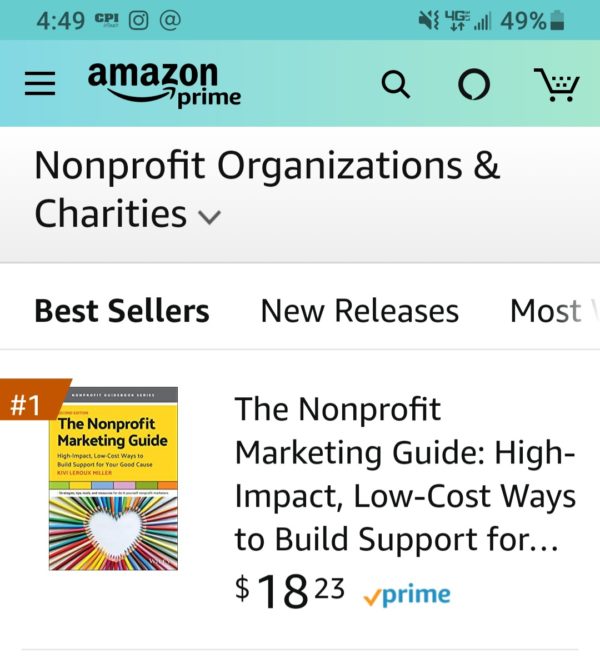The image size is (600, 668).
Task: Activate the Alexa voice ring icon
Action: click(x=473, y=84)
